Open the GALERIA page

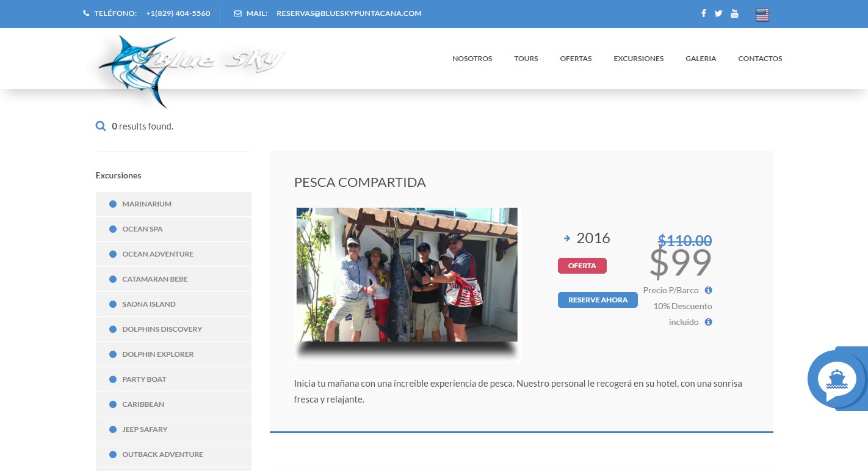coord(701,59)
